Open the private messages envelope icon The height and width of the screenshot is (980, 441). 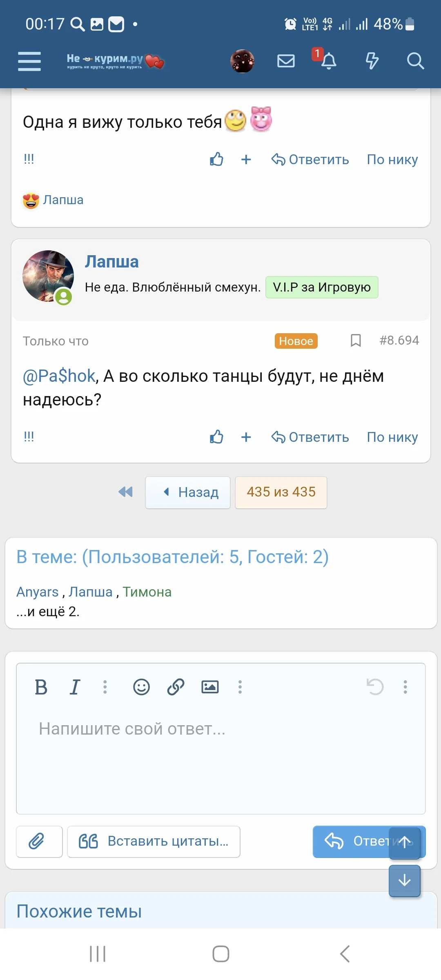(286, 61)
